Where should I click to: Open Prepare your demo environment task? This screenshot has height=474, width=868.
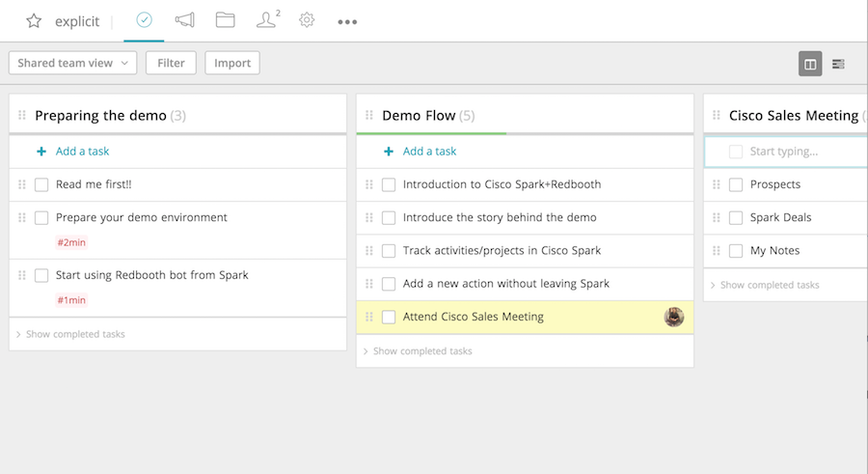coord(141,217)
